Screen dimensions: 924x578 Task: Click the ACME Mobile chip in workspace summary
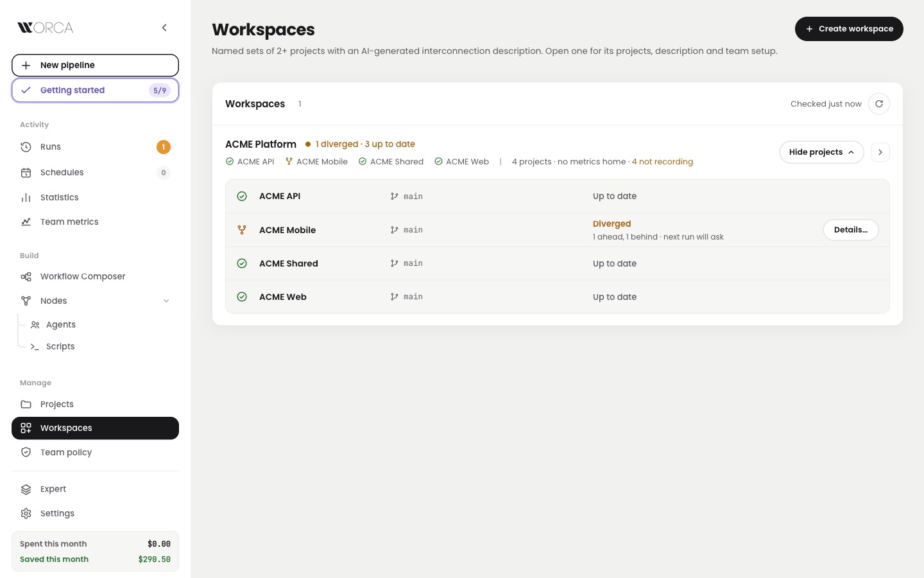316,162
